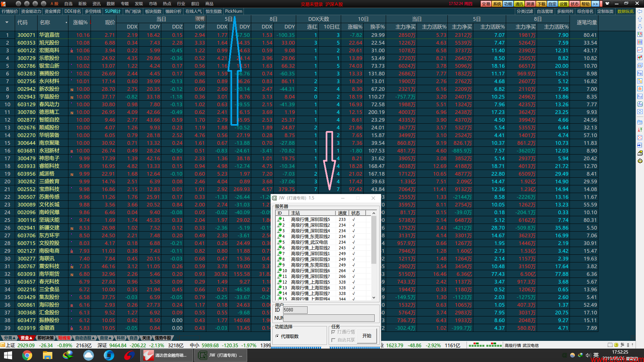The image size is (644, 362).
Task: Open the 资讯 menu in top bar
Action: click(97, 4)
